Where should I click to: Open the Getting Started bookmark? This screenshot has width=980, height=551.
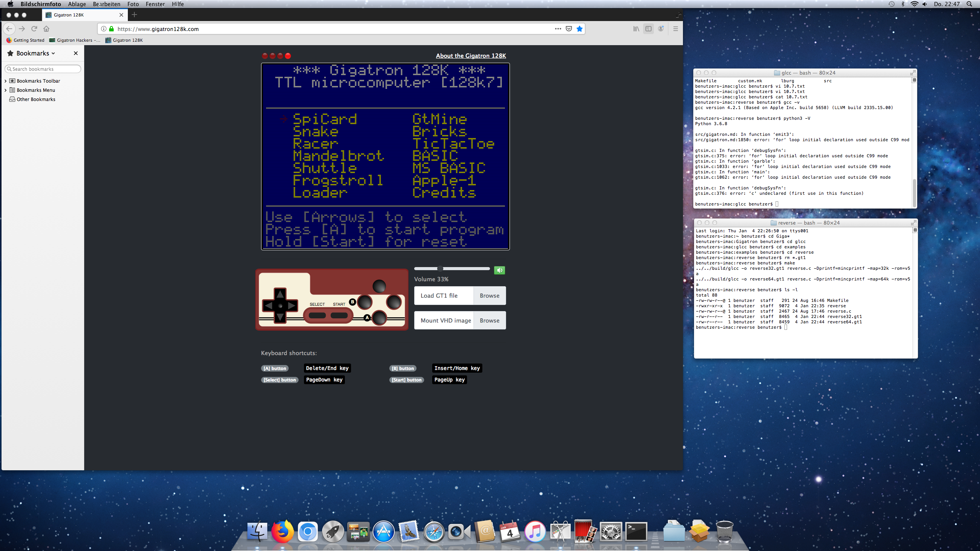(25, 40)
